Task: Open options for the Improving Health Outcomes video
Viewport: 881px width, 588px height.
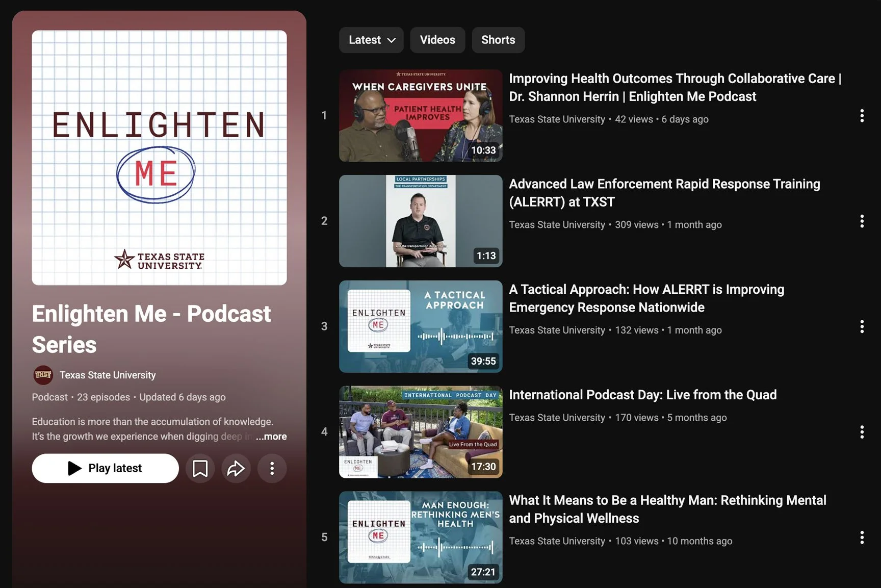Action: (x=862, y=116)
